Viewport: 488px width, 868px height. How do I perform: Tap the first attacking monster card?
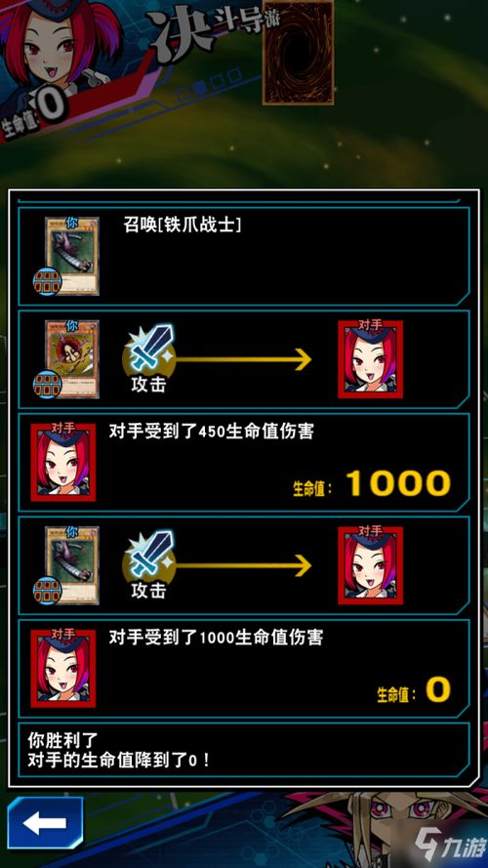coord(72,358)
